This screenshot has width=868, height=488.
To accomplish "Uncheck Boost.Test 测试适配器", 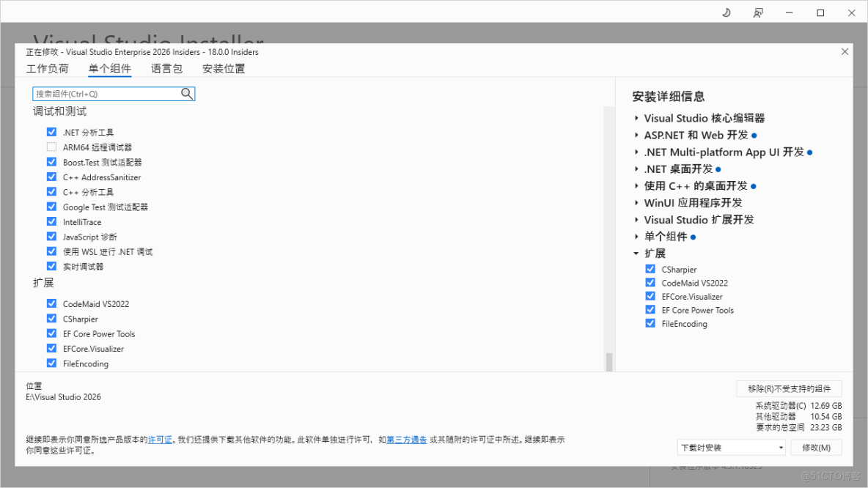I will point(51,162).
